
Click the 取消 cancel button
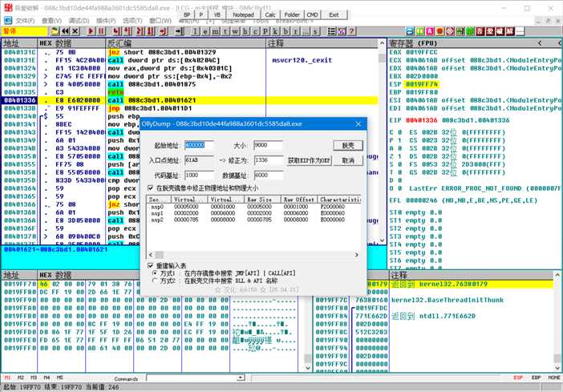347,160
